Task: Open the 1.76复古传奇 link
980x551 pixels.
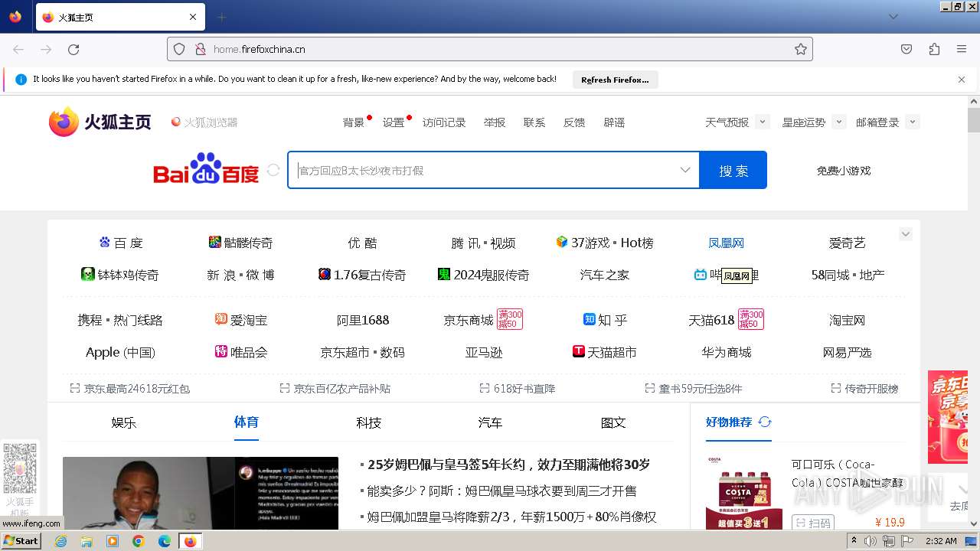Action: click(362, 275)
